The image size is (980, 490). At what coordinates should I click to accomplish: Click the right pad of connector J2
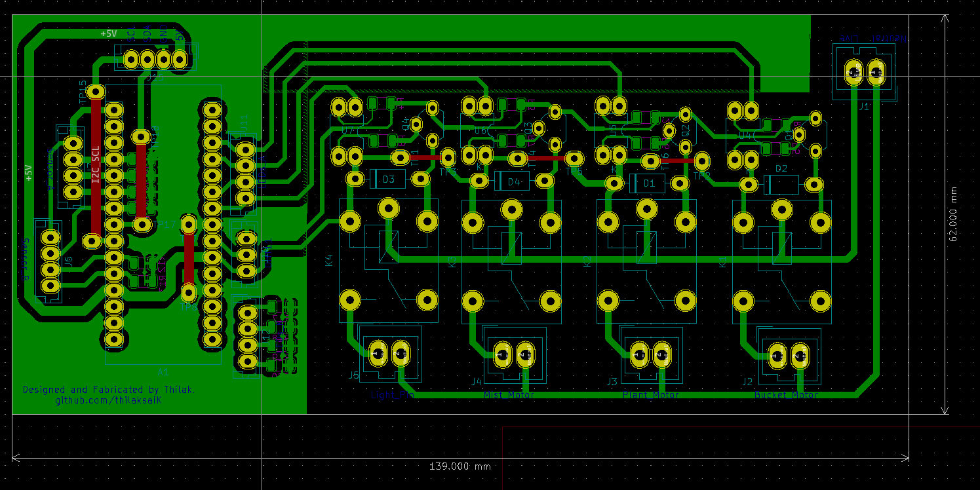pos(800,356)
